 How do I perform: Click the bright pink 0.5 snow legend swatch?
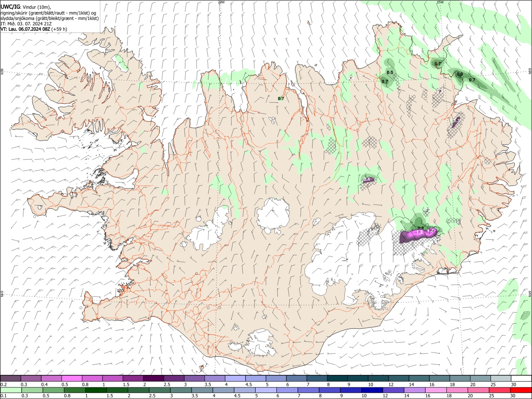[x=72, y=379]
